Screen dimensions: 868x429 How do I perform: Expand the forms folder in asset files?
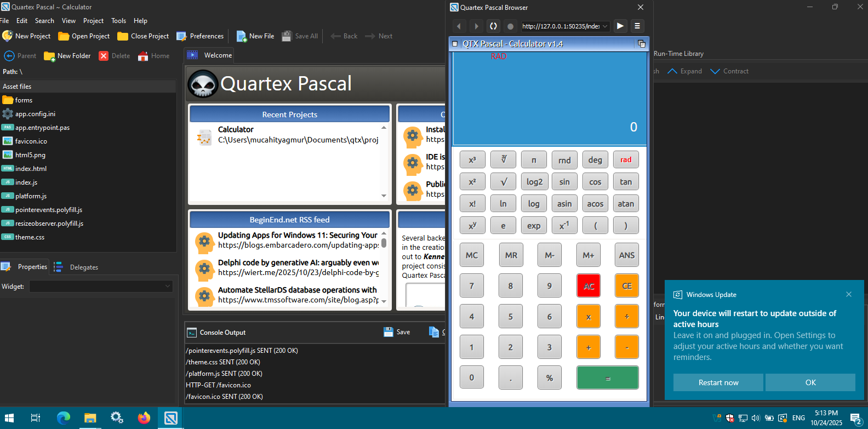pos(8,100)
